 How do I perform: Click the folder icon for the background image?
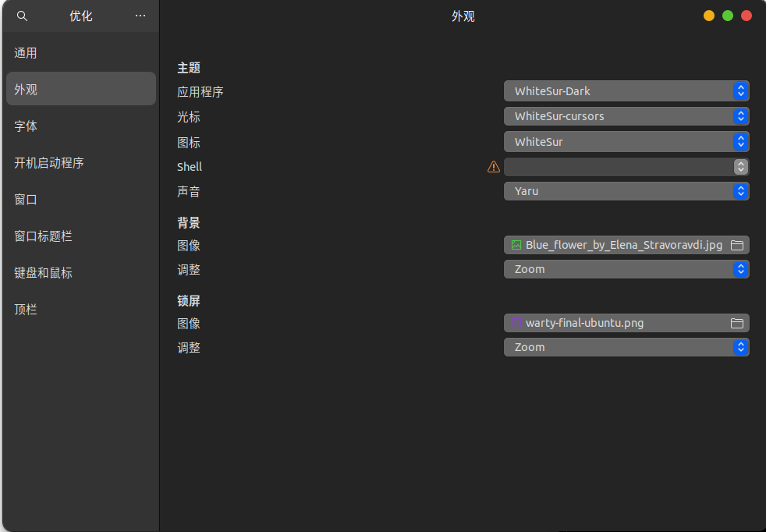pos(736,244)
